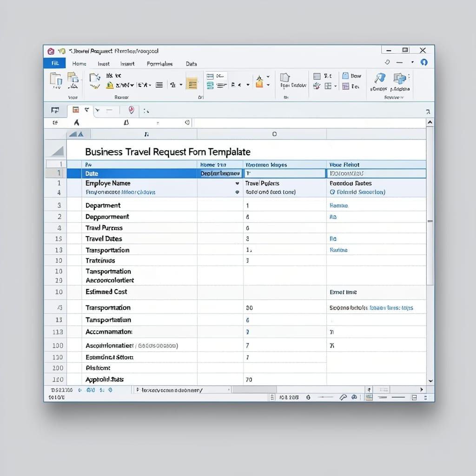Viewport: 476px width, 476px height.
Task: Select the Date header cell
Action: click(139, 174)
